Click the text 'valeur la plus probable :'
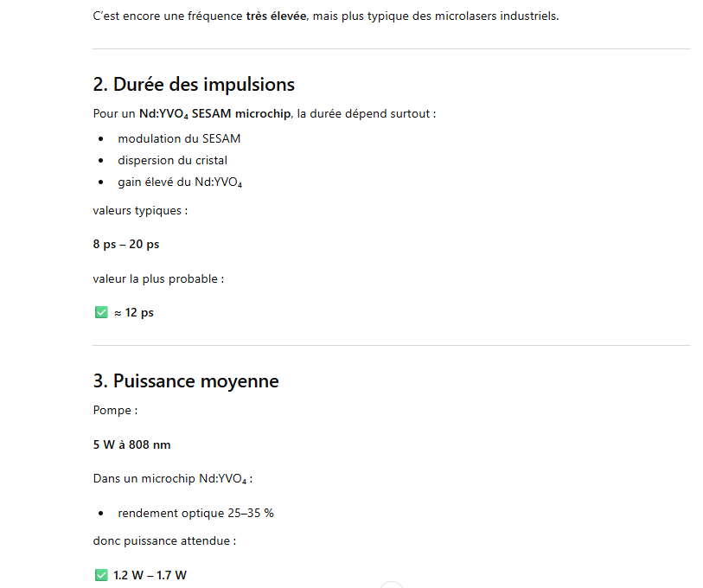The height and width of the screenshot is (588, 703). (x=158, y=278)
